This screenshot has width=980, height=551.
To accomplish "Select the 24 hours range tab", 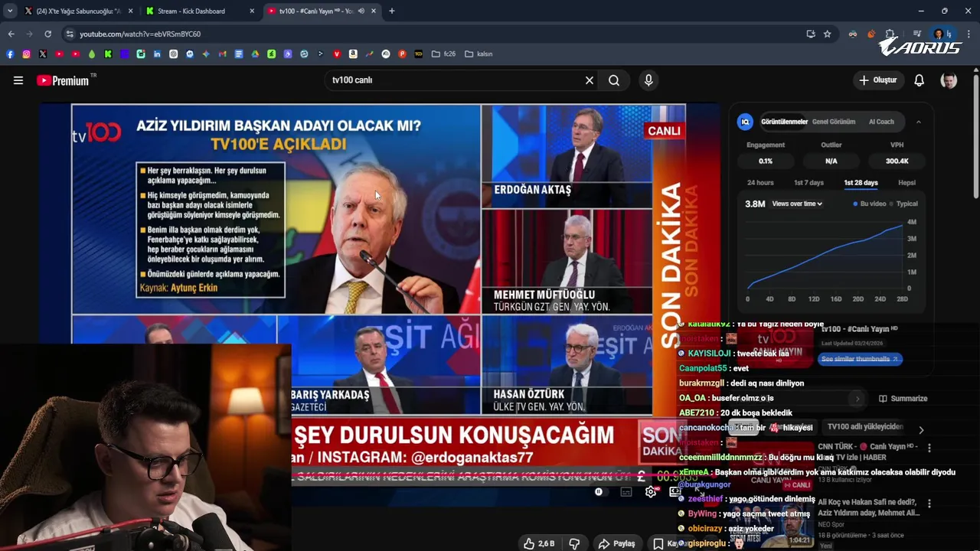I will coord(760,183).
